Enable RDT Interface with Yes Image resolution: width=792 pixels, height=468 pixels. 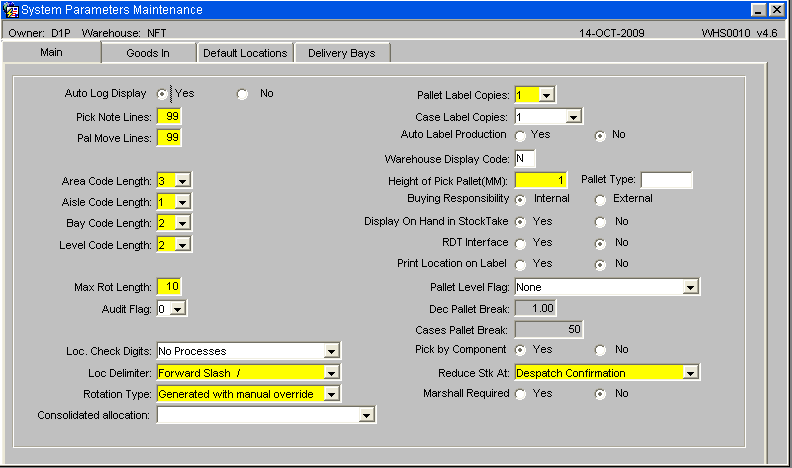click(520, 243)
